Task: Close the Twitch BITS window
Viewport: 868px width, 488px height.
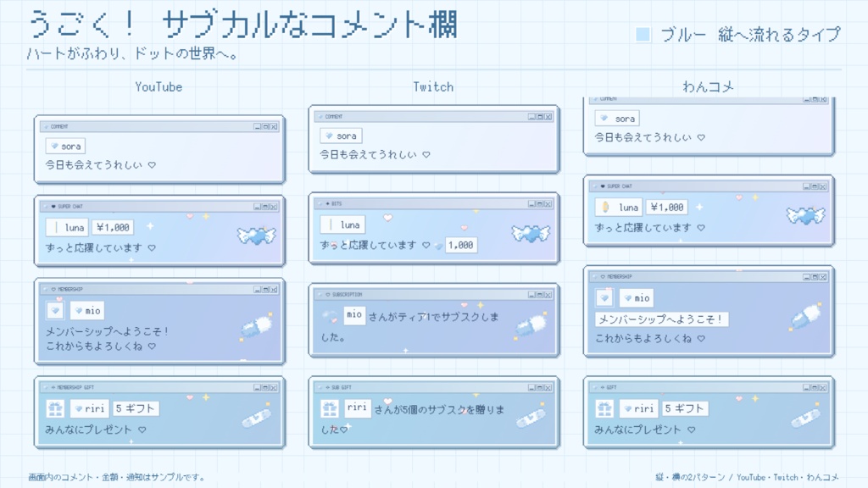Action: (x=548, y=204)
